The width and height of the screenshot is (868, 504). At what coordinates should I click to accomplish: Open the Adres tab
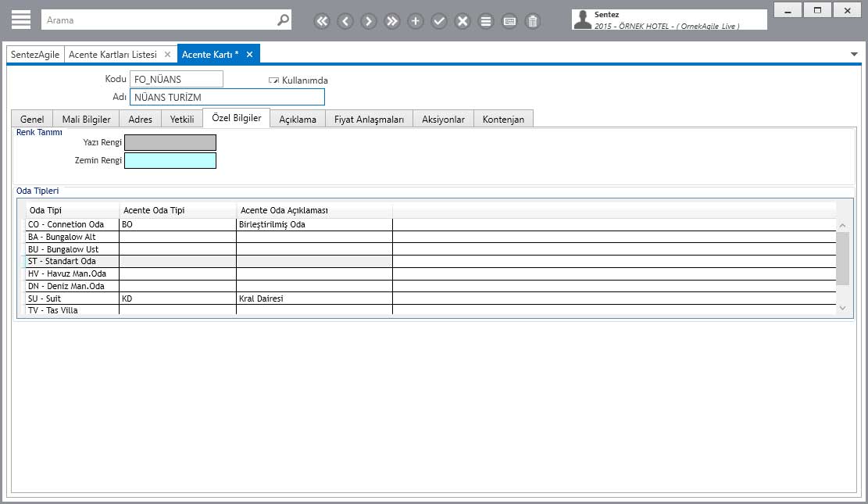(140, 119)
